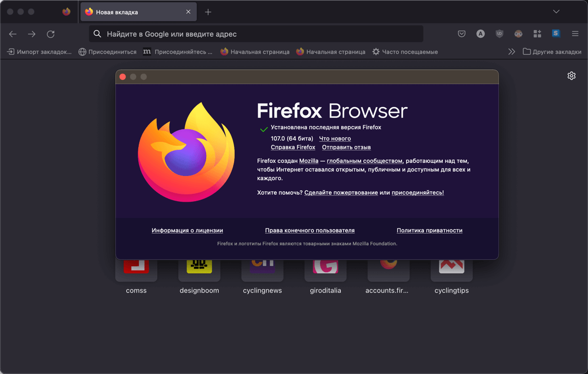Click 'присоединяйтесь!' link
The height and width of the screenshot is (374, 588).
418,192
